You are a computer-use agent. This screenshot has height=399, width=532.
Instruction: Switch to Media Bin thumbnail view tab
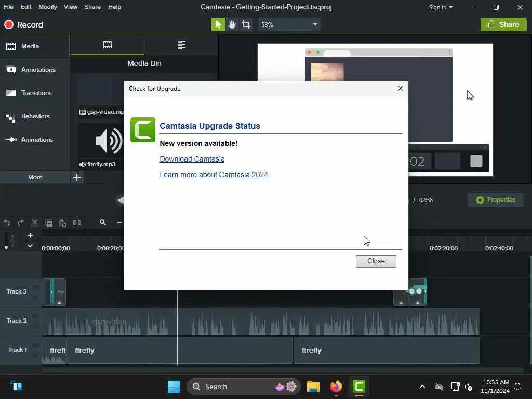tap(107, 45)
